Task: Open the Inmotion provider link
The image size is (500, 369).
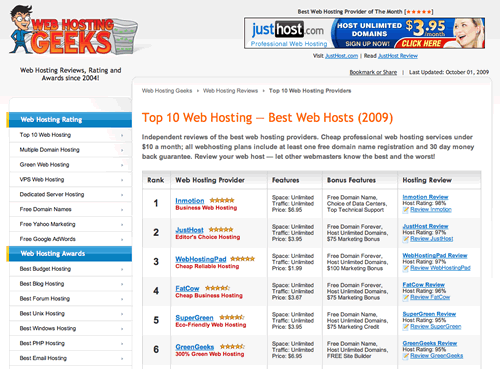Action: [x=190, y=201]
